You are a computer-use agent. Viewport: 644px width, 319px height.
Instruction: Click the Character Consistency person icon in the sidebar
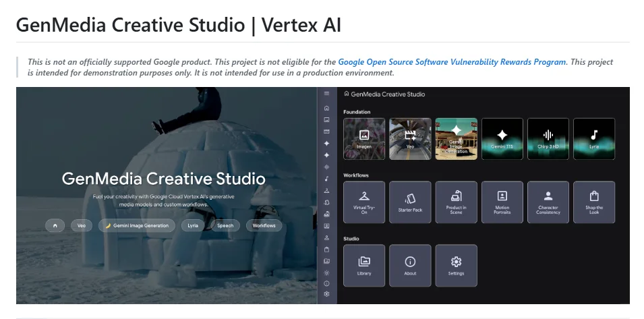click(x=326, y=237)
